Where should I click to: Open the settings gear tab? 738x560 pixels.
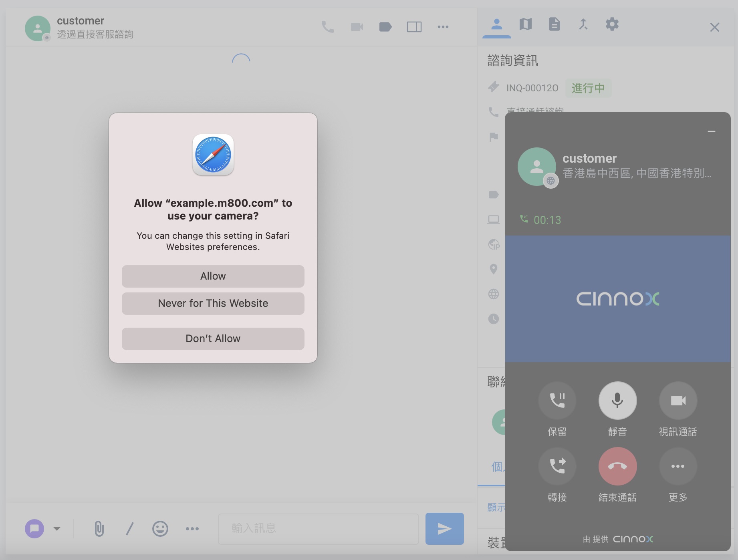(612, 24)
